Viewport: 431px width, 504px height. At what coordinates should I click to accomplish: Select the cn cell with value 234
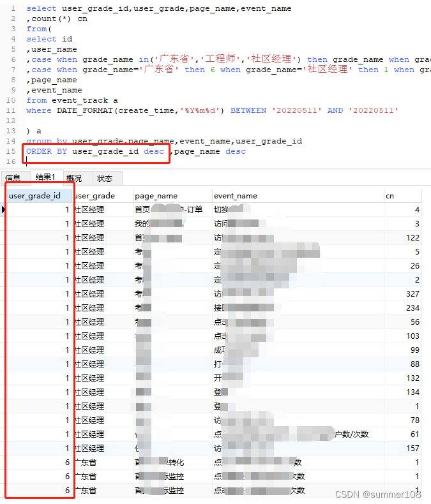click(403, 308)
